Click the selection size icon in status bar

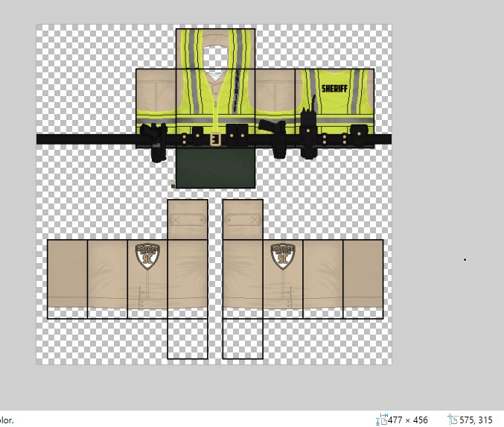(x=381, y=420)
